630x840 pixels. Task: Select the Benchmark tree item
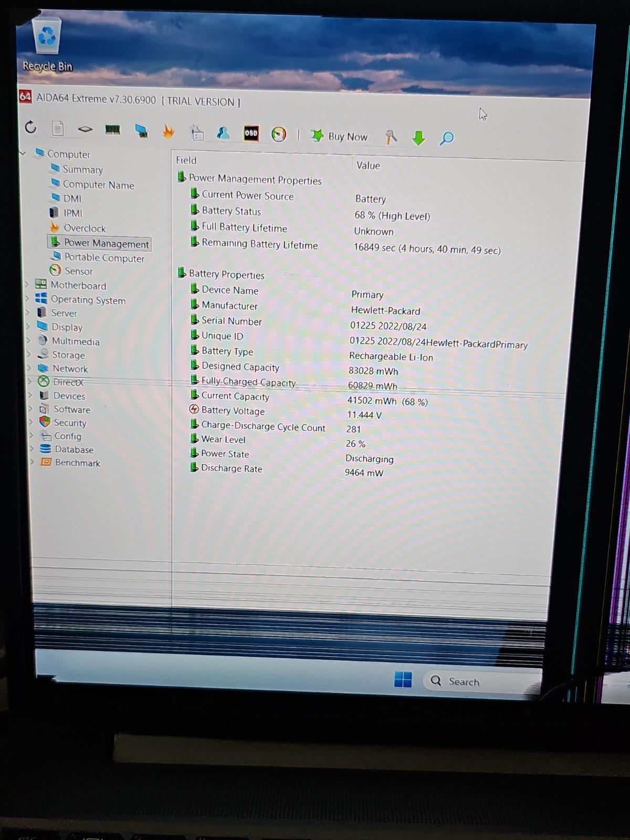tap(78, 463)
